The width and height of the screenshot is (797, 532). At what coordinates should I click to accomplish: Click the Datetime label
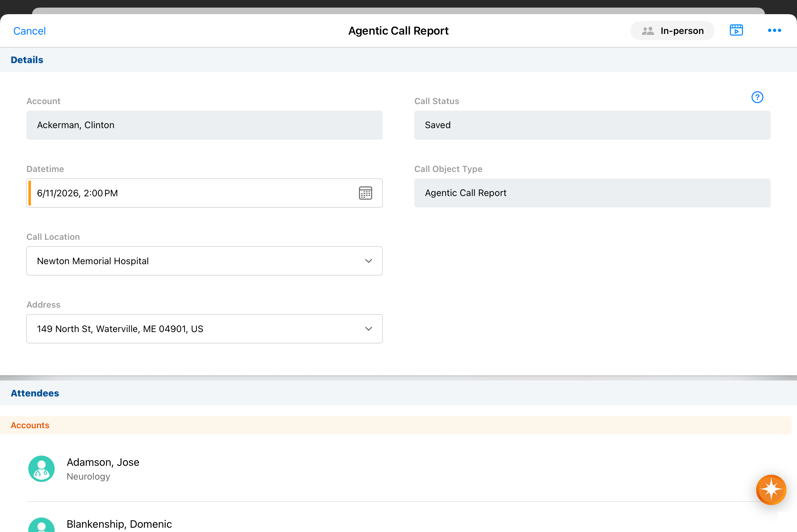pyautogui.click(x=45, y=169)
